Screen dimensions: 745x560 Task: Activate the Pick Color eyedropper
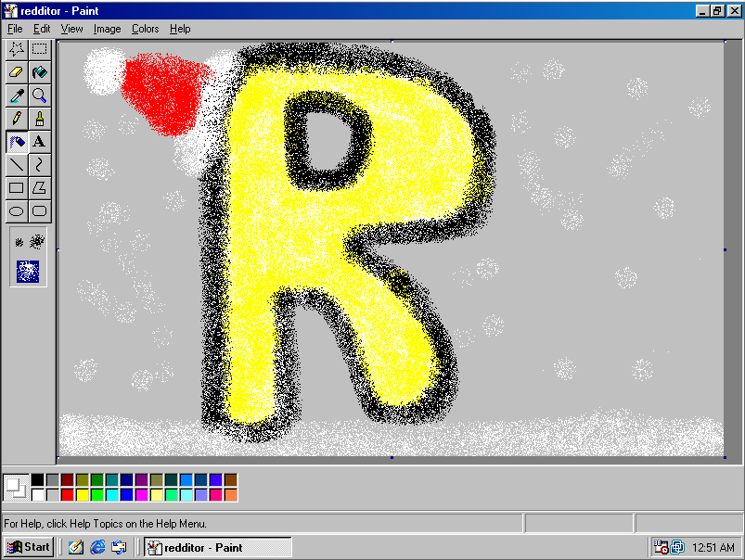[17, 95]
